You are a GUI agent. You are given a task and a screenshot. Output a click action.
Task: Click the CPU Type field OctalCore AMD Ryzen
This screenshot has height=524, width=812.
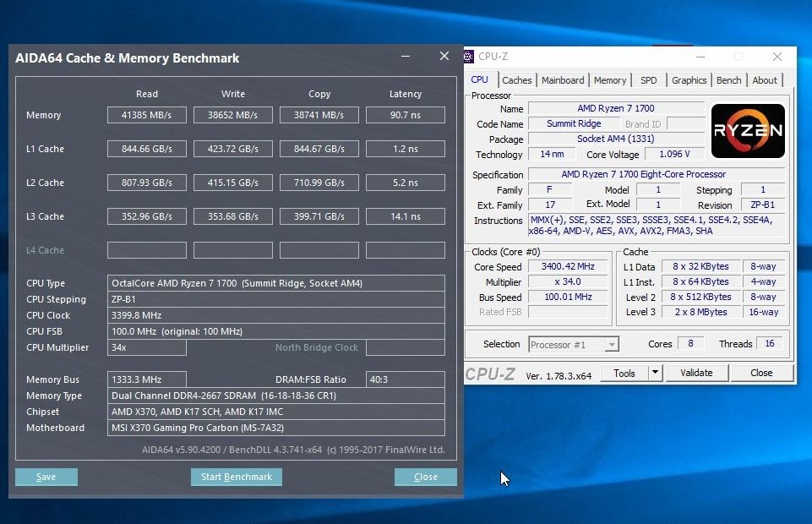tap(276, 283)
